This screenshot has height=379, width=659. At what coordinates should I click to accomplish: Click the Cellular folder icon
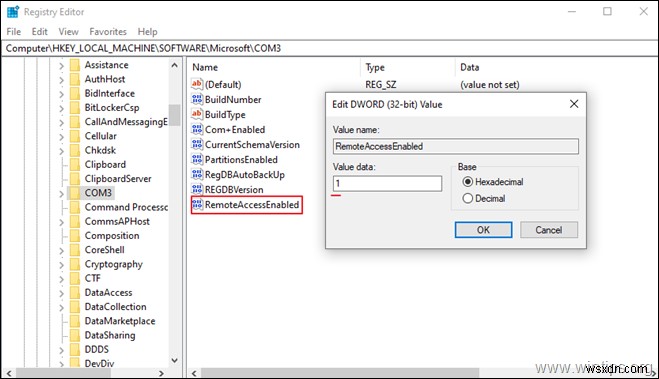tap(74, 136)
